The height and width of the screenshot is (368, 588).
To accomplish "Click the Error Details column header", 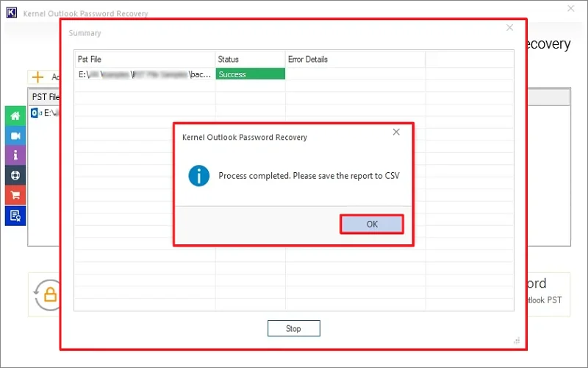I will click(x=355, y=60).
